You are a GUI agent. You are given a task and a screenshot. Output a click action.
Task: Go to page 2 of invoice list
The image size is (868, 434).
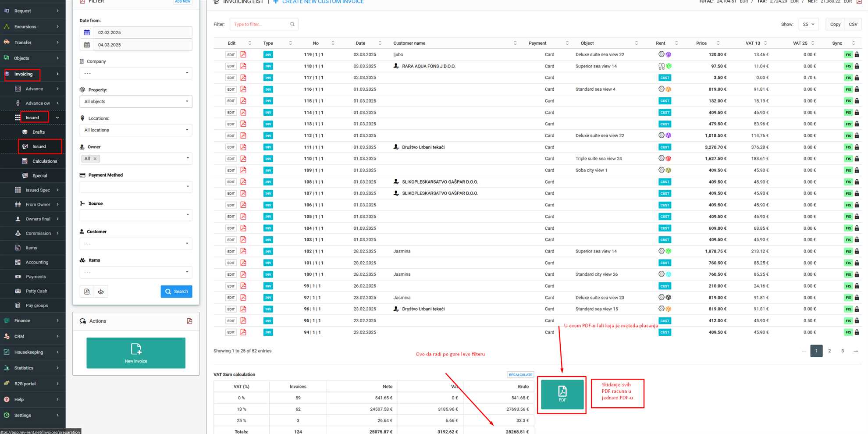pos(829,351)
